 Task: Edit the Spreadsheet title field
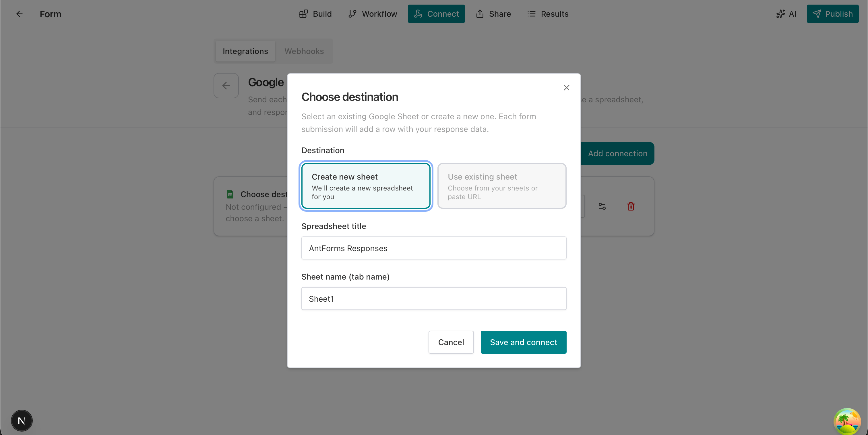pyautogui.click(x=433, y=248)
